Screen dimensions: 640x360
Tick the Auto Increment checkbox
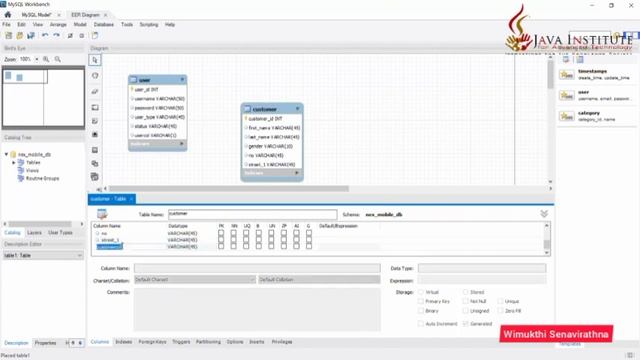[x=420, y=324]
